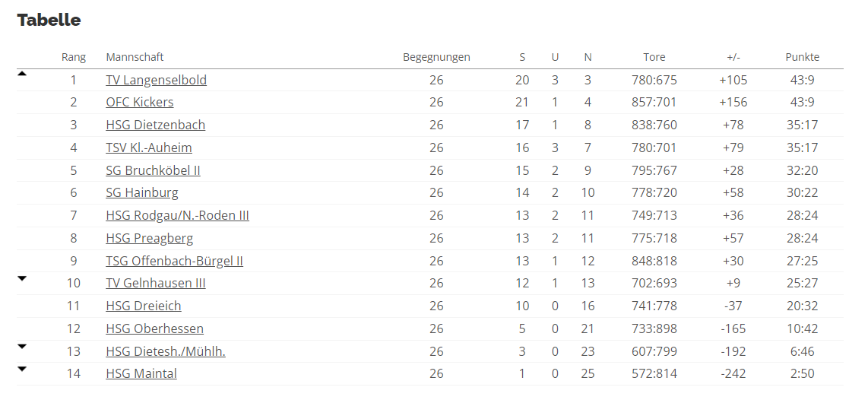Viewport: 868px width, 403px height.
Task: Click the down arrow beside rank 10
Action: pos(22,278)
